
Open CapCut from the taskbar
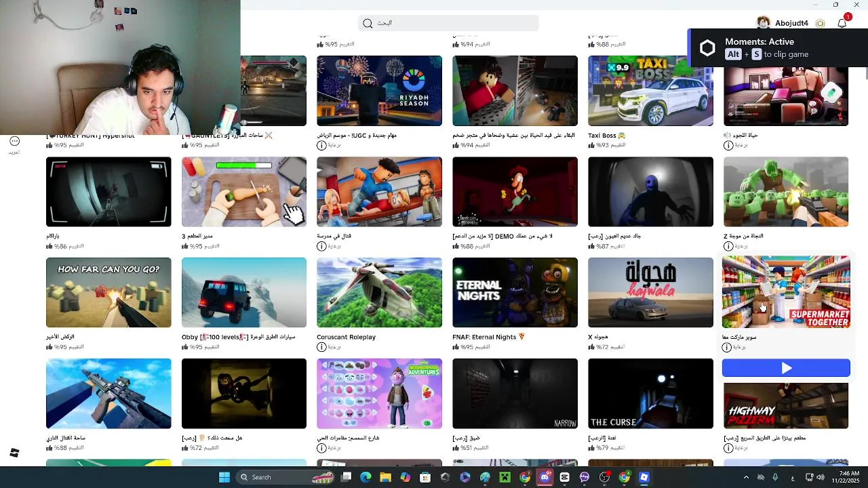(x=564, y=477)
